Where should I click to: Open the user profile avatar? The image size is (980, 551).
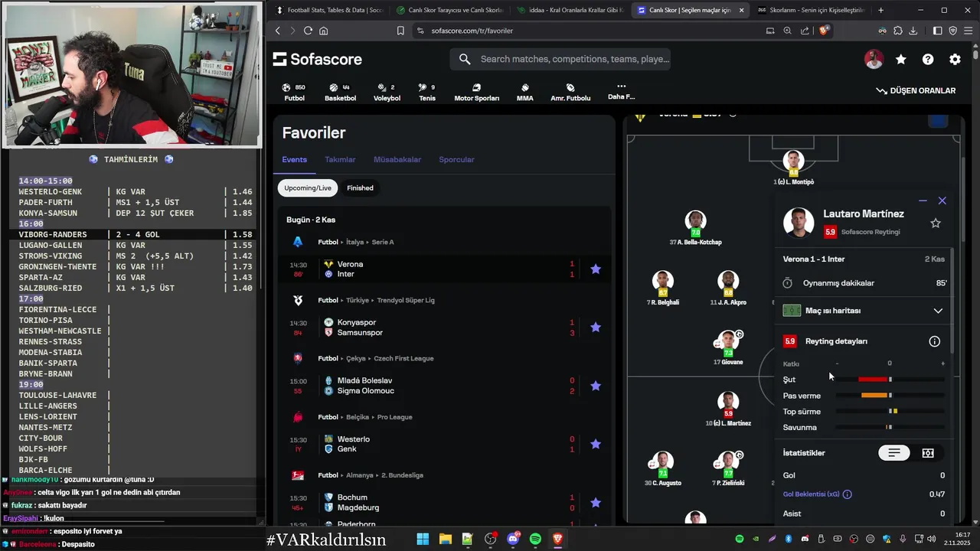coord(874,60)
